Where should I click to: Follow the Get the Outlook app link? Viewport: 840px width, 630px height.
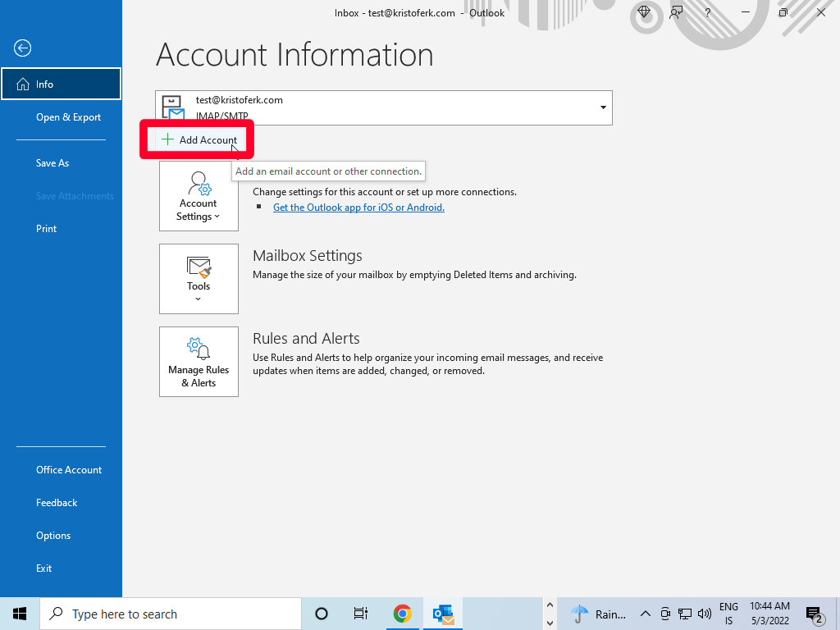358,208
